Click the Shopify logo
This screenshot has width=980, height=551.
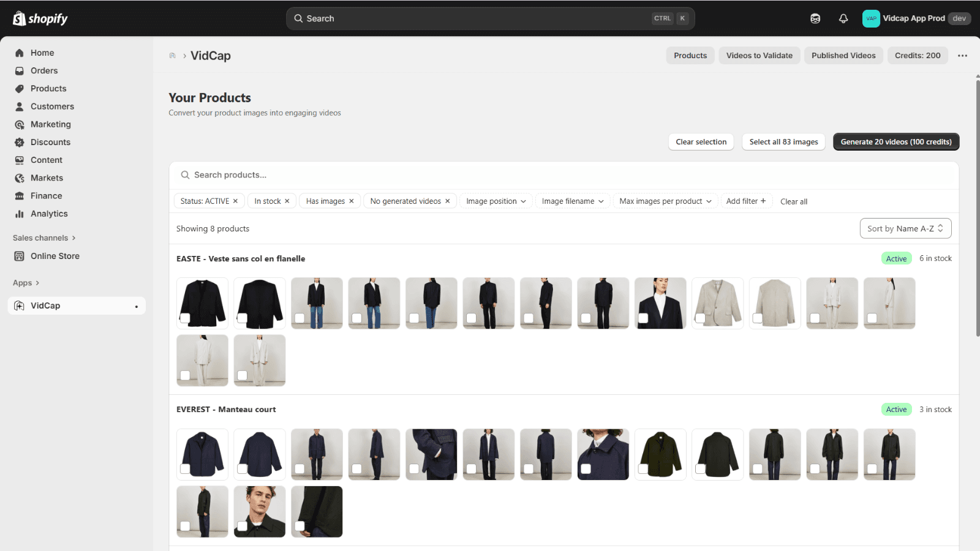[40, 18]
